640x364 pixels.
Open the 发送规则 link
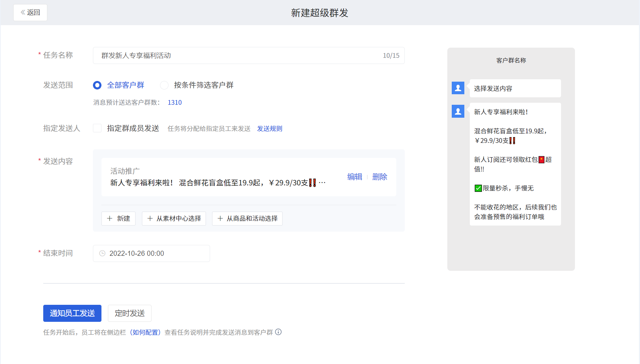point(270,129)
